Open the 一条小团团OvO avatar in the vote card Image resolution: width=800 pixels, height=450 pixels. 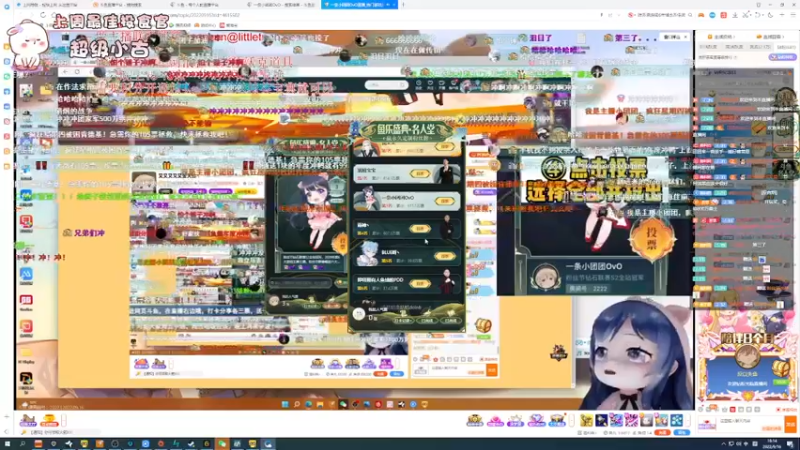point(545,277)
